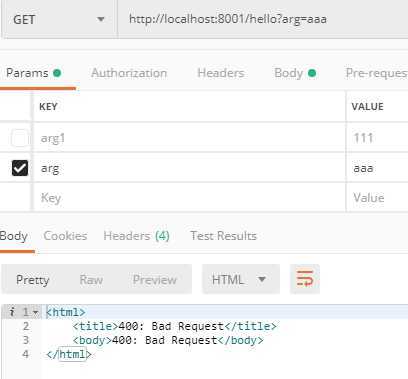This screenshot has width=408, height=379.
Task: Switch to the response Body tab
Action: coord(14,236)
